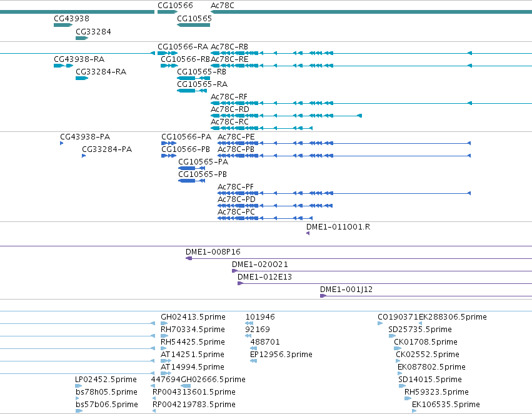This screenshot has height=414, width=532.
Task: Select protein label CG10566-PB
Action: [x=186, y=149]
